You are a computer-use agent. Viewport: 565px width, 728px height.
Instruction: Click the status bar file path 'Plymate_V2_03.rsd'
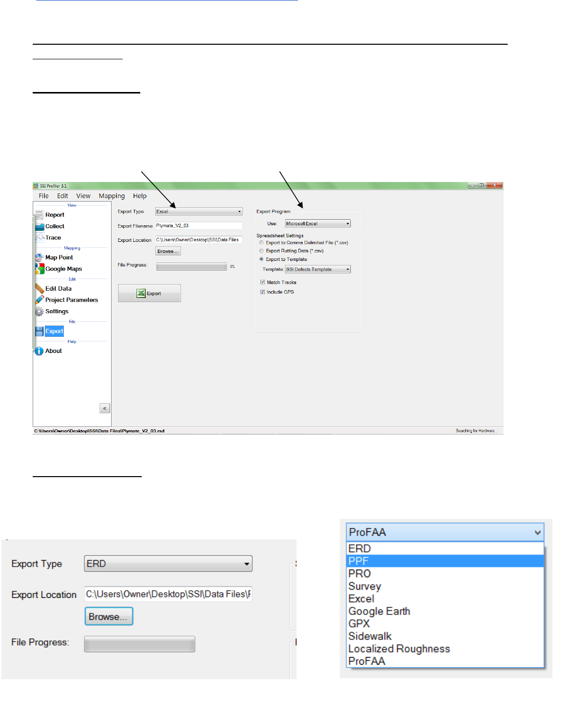coord(99,431)
